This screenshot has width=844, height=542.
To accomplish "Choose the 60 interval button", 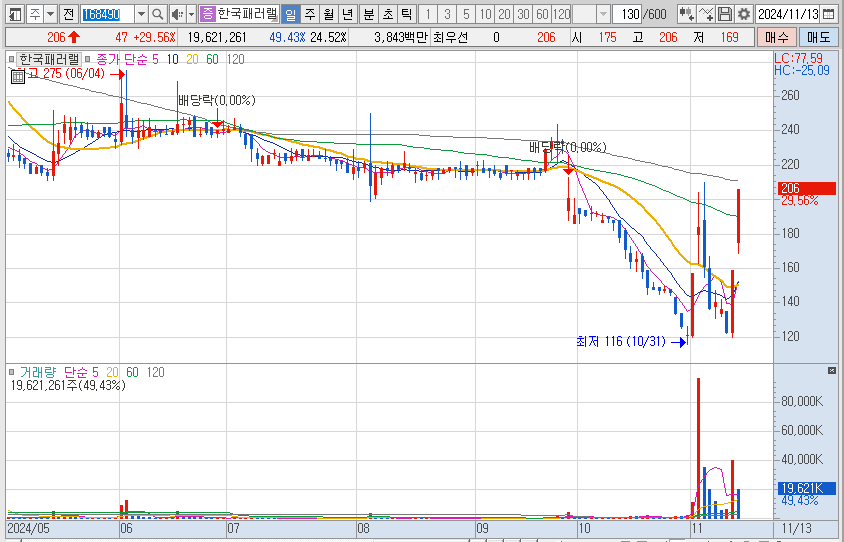I will [542, 14].
